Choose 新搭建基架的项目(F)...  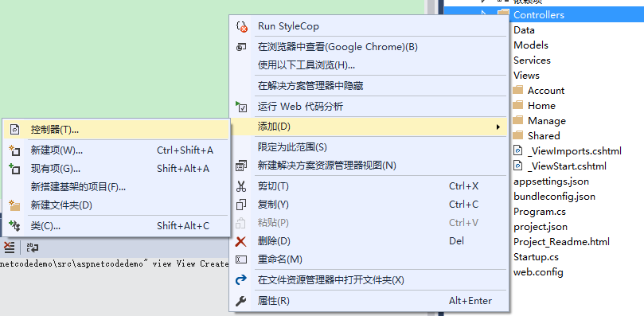click(115, 187)
